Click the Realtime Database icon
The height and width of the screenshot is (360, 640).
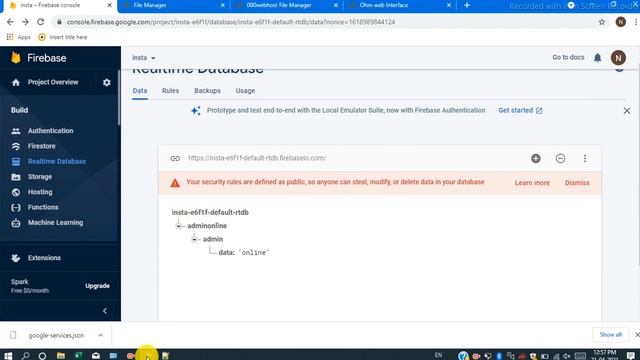pyautogui.click(x=16, y=162)
